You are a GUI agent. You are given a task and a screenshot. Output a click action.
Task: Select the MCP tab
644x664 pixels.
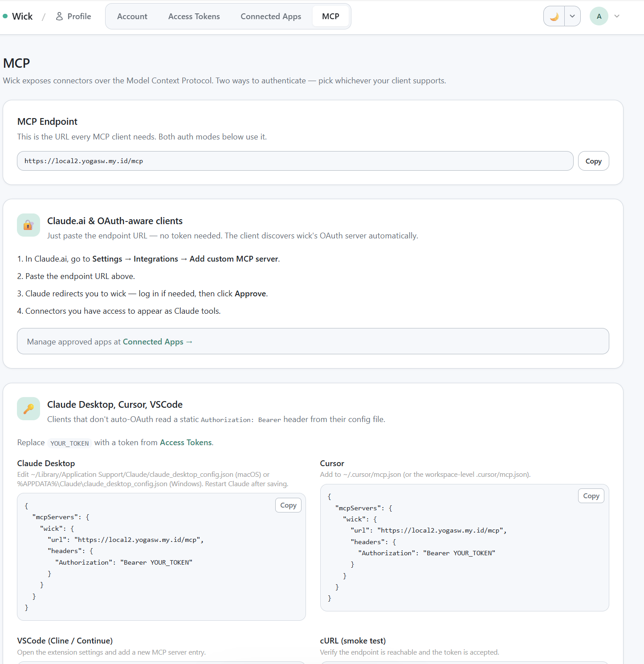tap(330, 16)
